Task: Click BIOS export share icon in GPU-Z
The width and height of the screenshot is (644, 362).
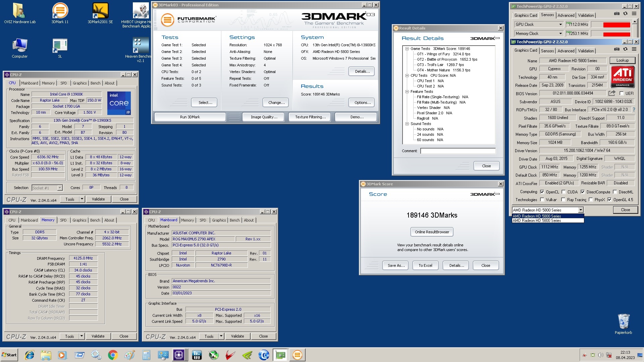Action: (x=612, y=93)
